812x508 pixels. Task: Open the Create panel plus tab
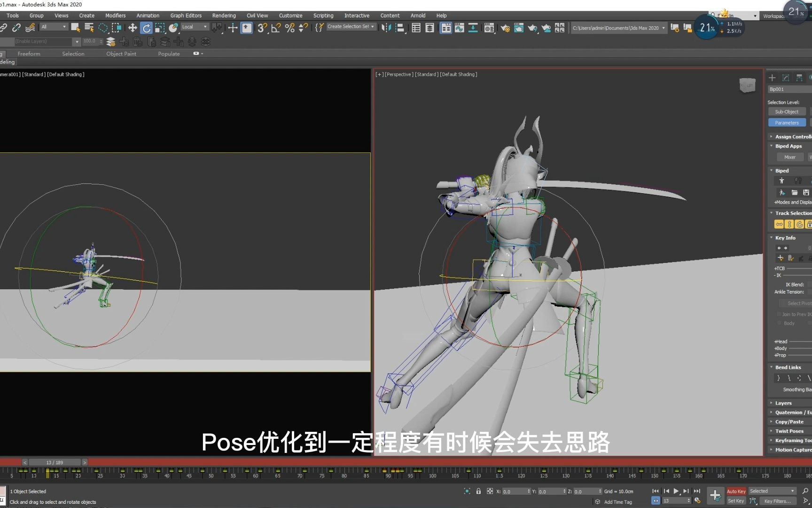(772, 78)
